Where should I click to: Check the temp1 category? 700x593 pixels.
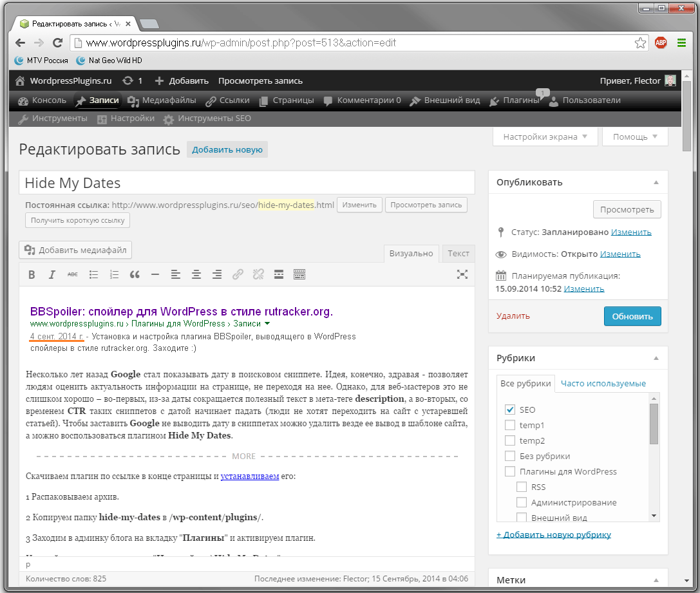tap(510, 425)
